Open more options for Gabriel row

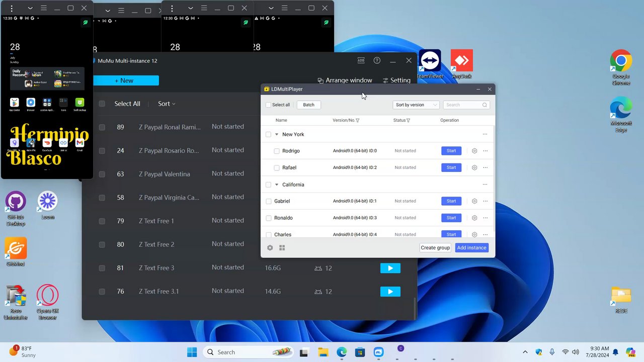[485, 201]
